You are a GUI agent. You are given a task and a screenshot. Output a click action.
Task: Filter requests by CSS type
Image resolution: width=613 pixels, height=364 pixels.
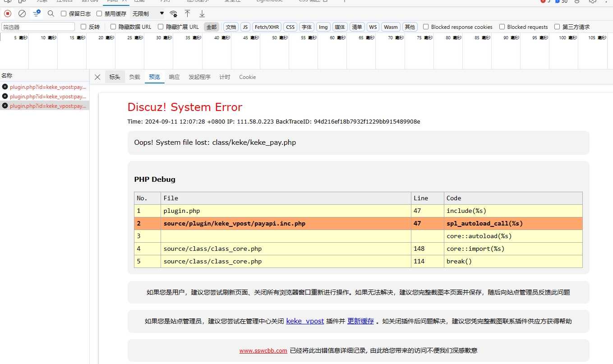click(x=290, y=27)
